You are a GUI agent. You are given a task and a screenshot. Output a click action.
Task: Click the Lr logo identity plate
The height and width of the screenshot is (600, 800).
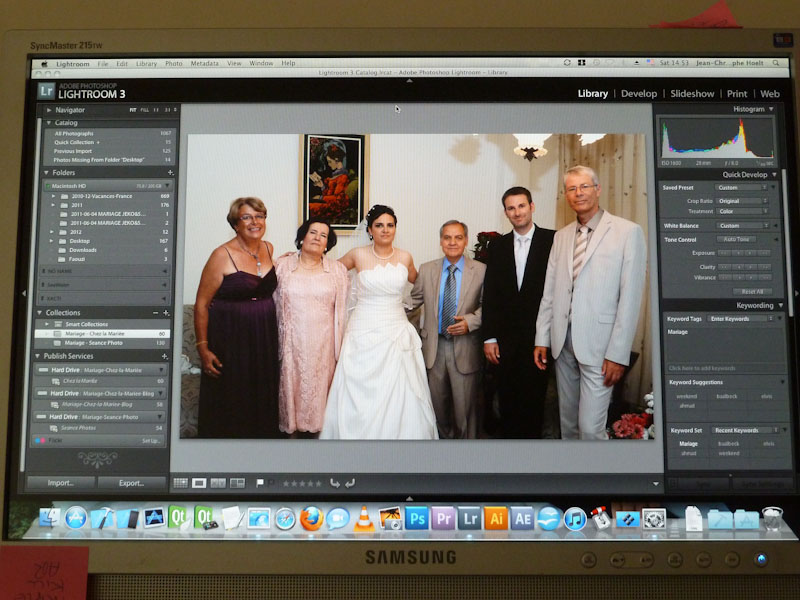point(46,91)
